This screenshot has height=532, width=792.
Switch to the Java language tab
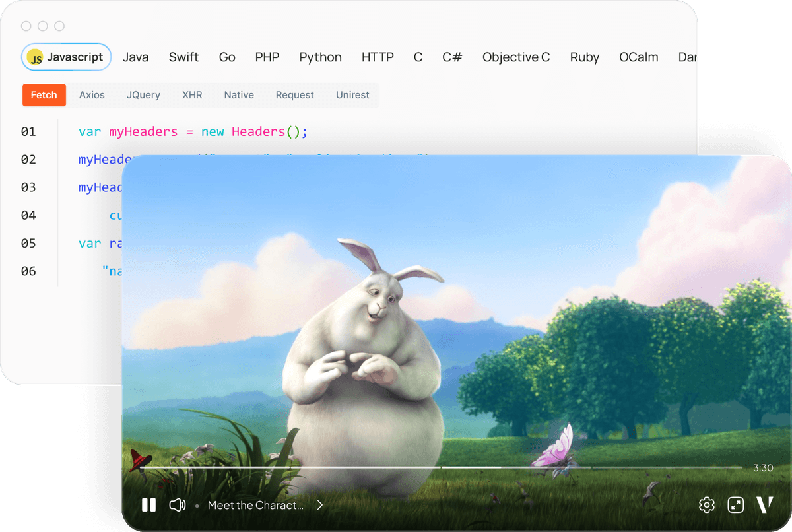click(x=136, y=57)
